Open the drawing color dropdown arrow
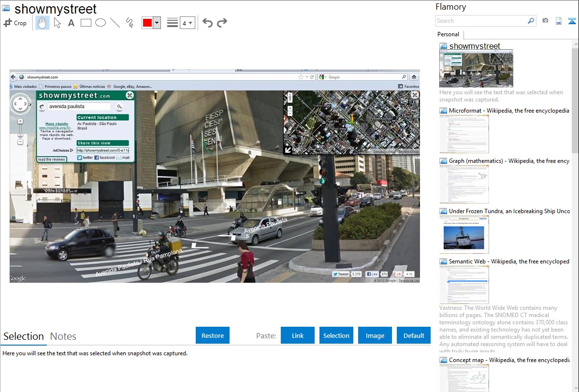Screen dimensions: 579x392 pos(157,23)
